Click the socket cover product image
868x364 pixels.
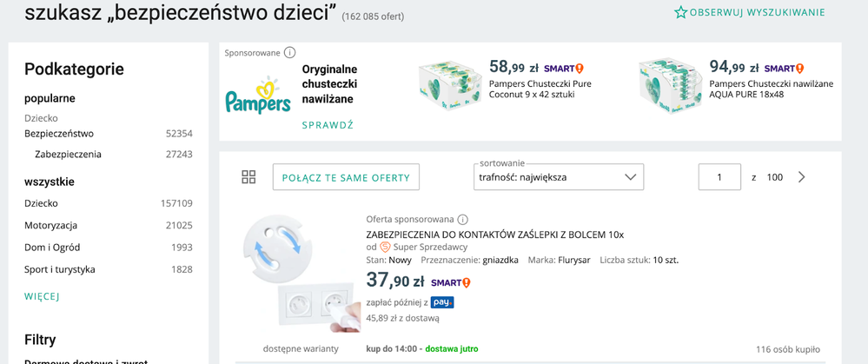point(300,275)
